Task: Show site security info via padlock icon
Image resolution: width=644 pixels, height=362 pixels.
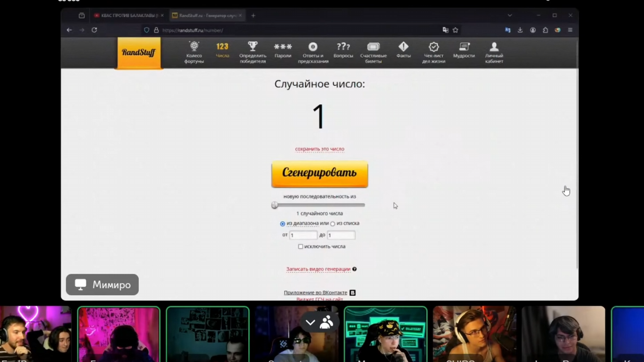Action: 156,30
